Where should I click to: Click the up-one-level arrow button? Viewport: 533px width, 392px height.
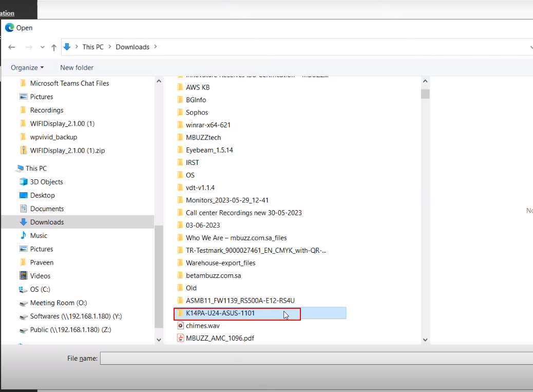point(54,47)
